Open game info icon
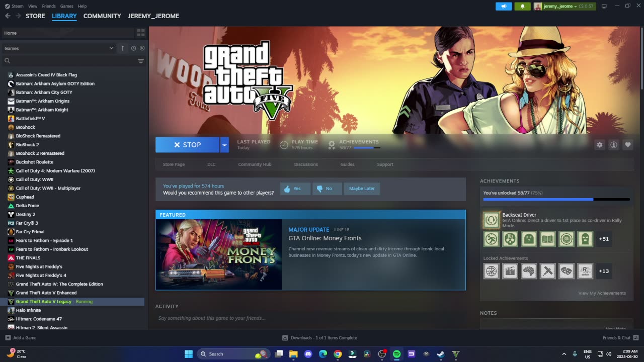 tap(613, 145)
